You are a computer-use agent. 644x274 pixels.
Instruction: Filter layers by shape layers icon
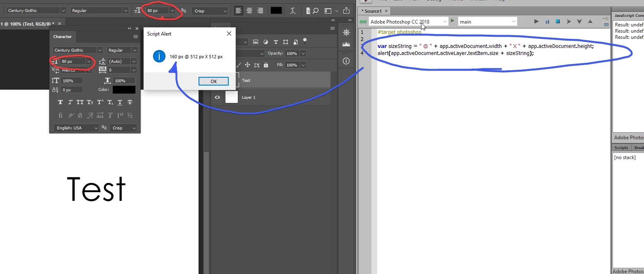point(285,42)
